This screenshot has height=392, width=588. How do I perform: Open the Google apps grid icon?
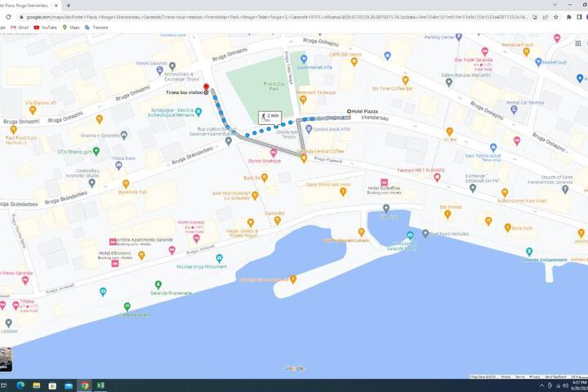tap(578, 43)
